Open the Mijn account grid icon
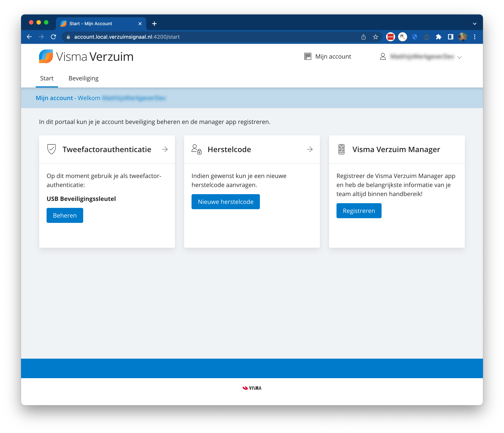The width and height of the screenshot is (504, 433). pyautogui.click(x=308, y=57)
